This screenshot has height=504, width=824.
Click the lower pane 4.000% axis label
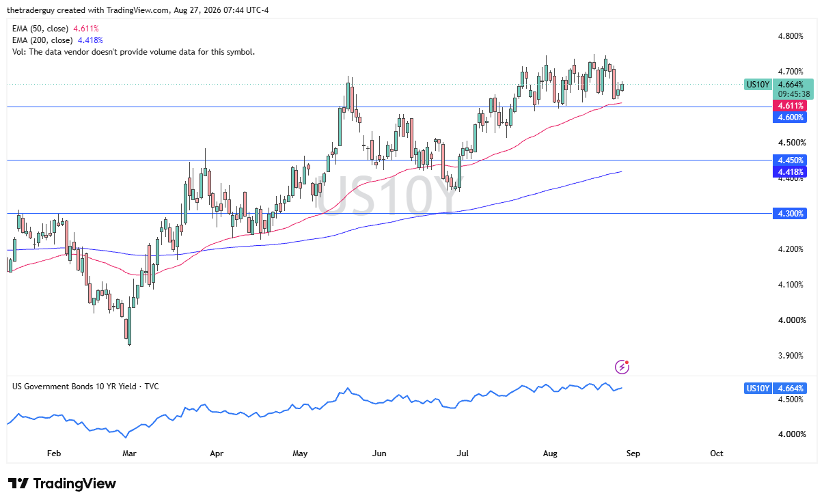tap(791, 434)
